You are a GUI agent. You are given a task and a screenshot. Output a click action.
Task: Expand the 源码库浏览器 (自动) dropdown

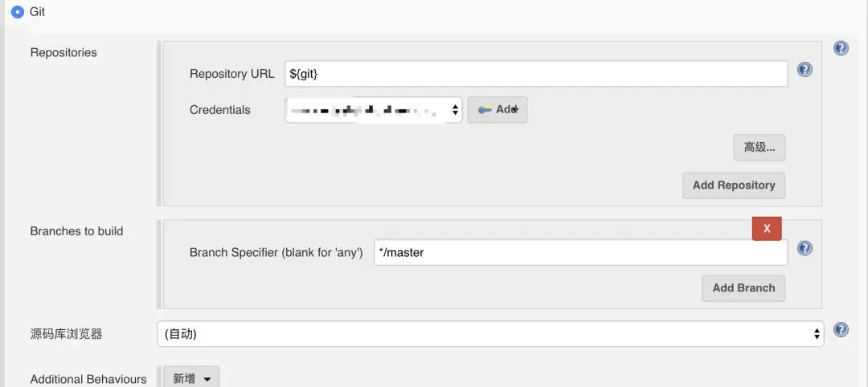pyautogui.click(x=490, y=334)
